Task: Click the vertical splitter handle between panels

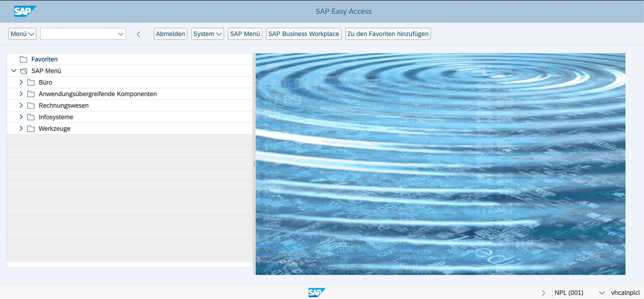Action: [254, 164]
